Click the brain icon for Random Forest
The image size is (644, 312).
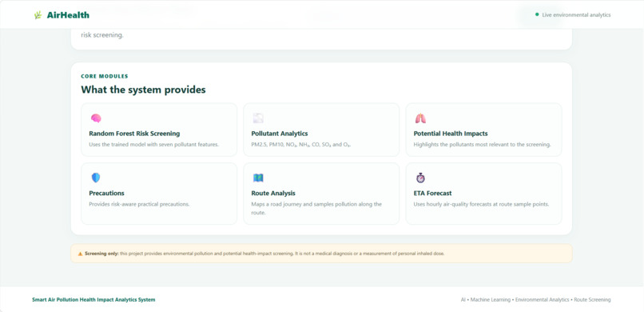(x=96, y=118)
